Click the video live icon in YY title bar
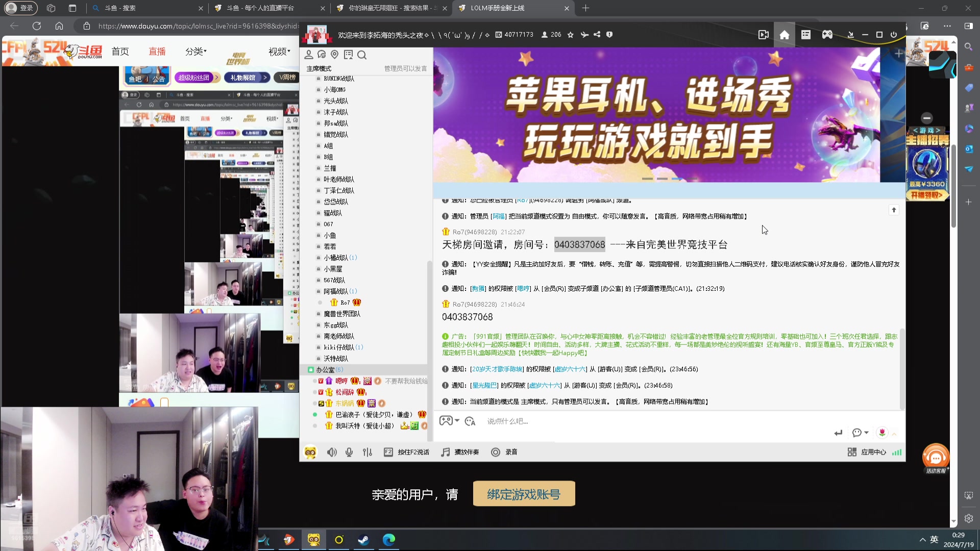 [x=764, y=35]
